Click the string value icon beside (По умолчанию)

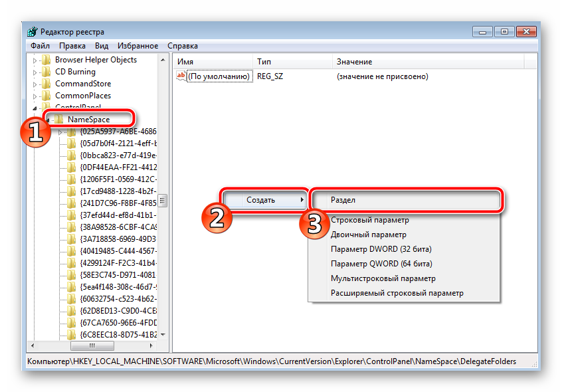pyautogui.click(x=181, y=76)
